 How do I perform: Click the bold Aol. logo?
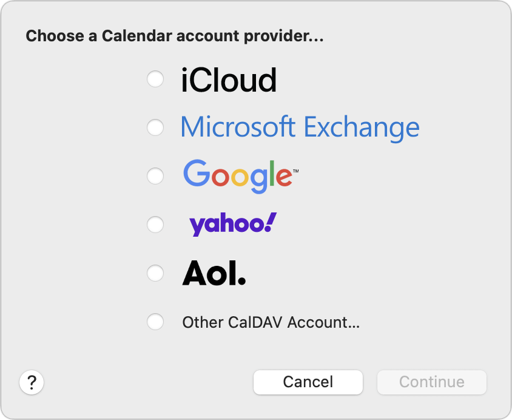click(x=214, y=274)
